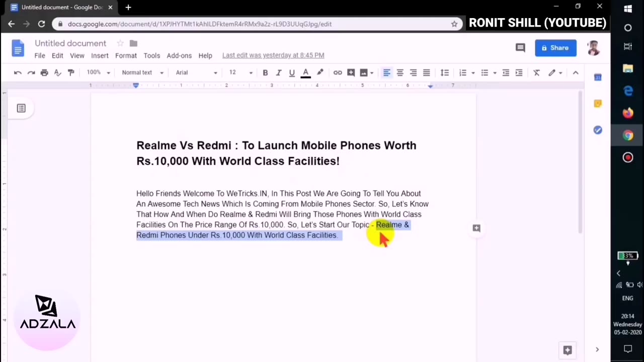Click the Add comment icon in the page margin
The height and width of the screenshot is (362, 644).
476,228
